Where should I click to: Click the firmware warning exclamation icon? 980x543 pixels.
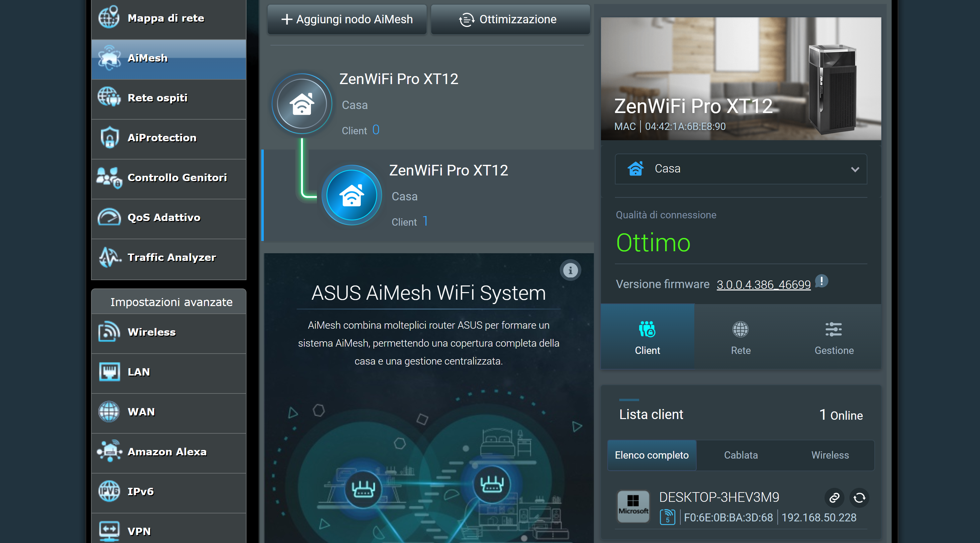point(822,281)
